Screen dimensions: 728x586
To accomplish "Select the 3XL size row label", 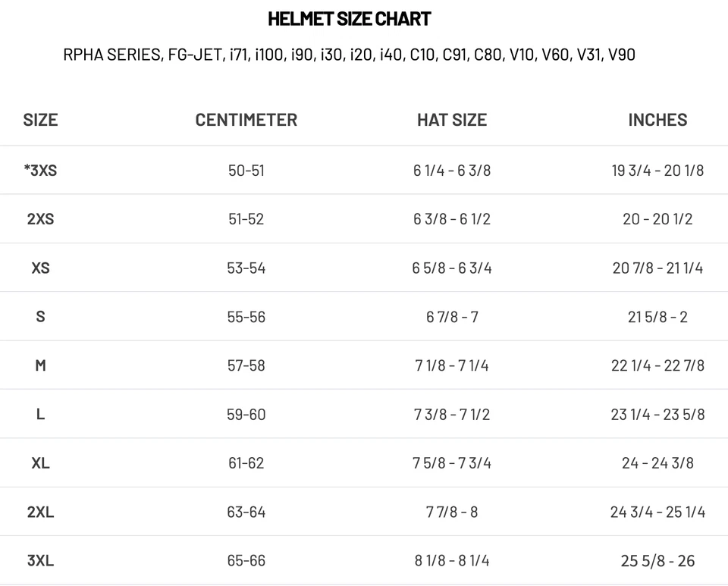I will point(40,561).
